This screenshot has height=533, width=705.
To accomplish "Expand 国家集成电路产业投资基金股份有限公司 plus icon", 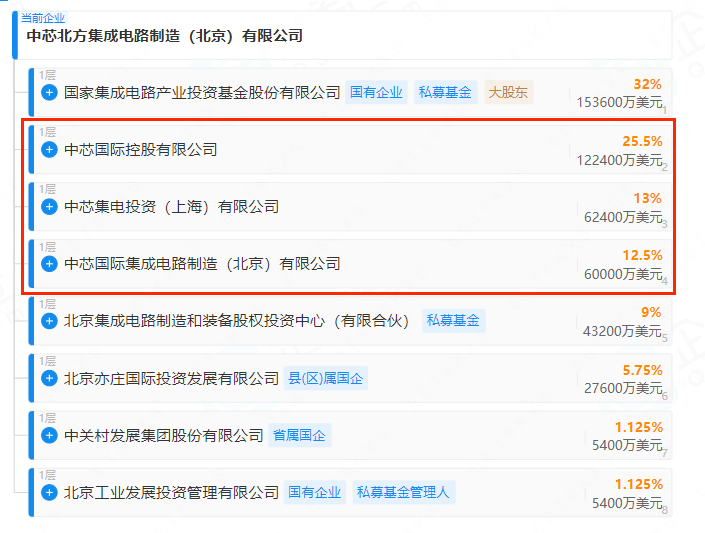I will pos(49,93).
